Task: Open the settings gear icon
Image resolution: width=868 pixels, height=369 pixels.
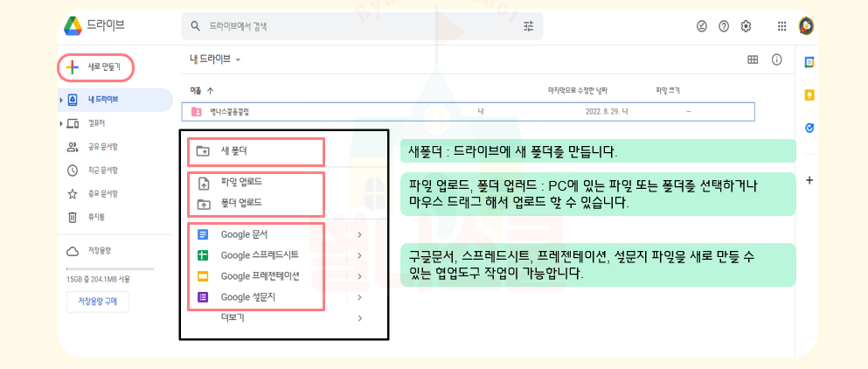Action: [746, 26]
